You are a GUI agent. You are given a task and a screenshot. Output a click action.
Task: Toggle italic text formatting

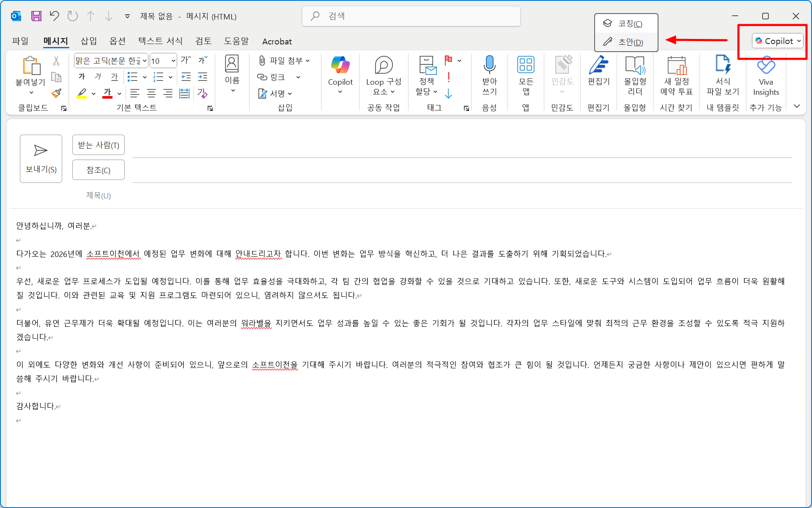coord(98,77)
